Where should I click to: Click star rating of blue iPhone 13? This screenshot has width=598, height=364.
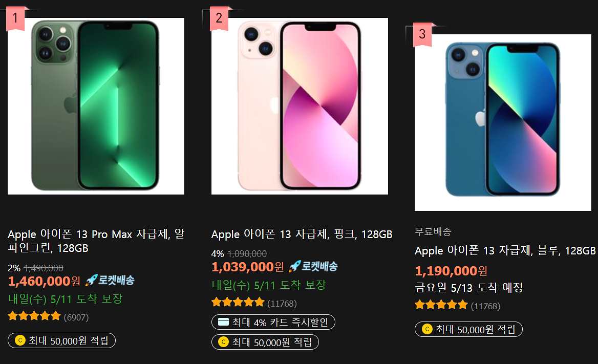coord(441,305)
